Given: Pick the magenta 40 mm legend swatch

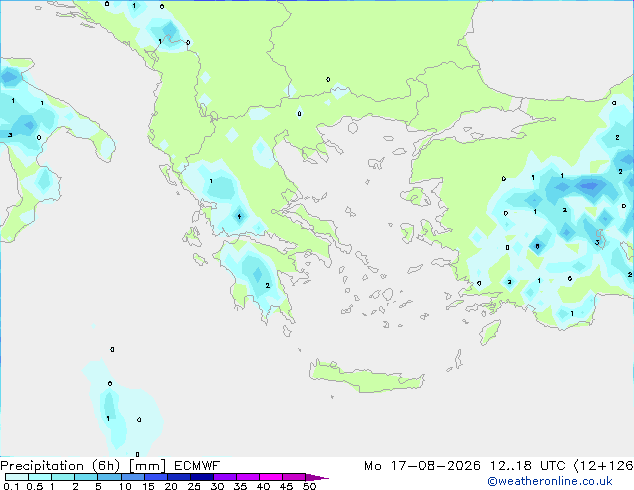Looking at the screenshot, I should click(271, 477).
